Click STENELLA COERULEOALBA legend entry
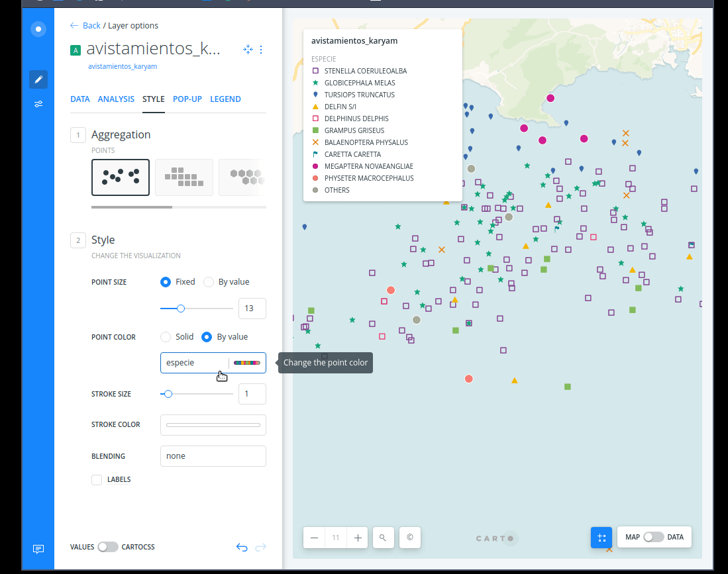 pyautogui.click(x=360, y=71)
